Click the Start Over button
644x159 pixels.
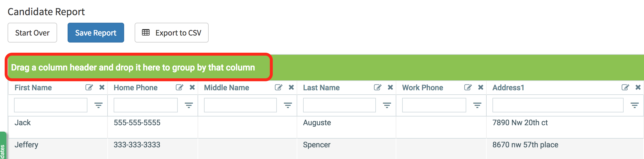point(32,33)
